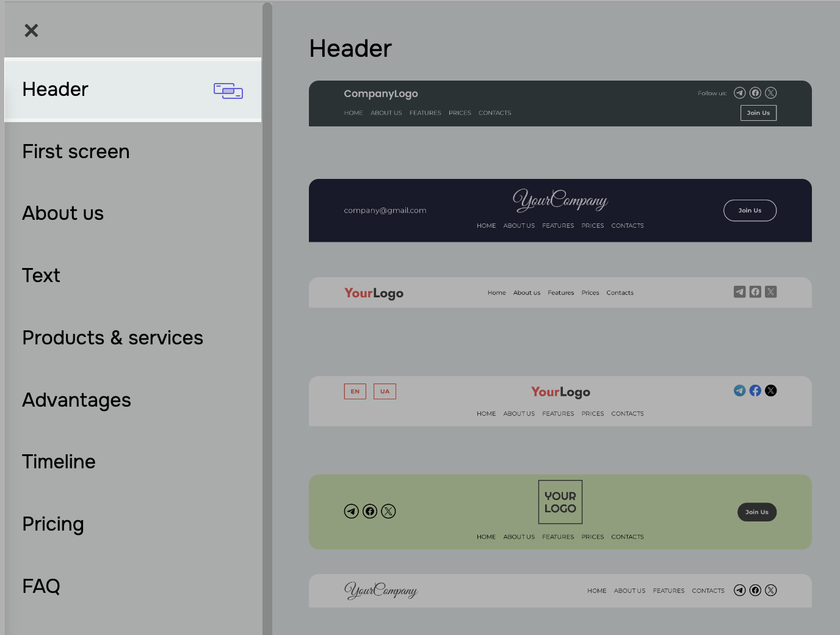Switch to the UA language toggle

(x=385, y=391)
